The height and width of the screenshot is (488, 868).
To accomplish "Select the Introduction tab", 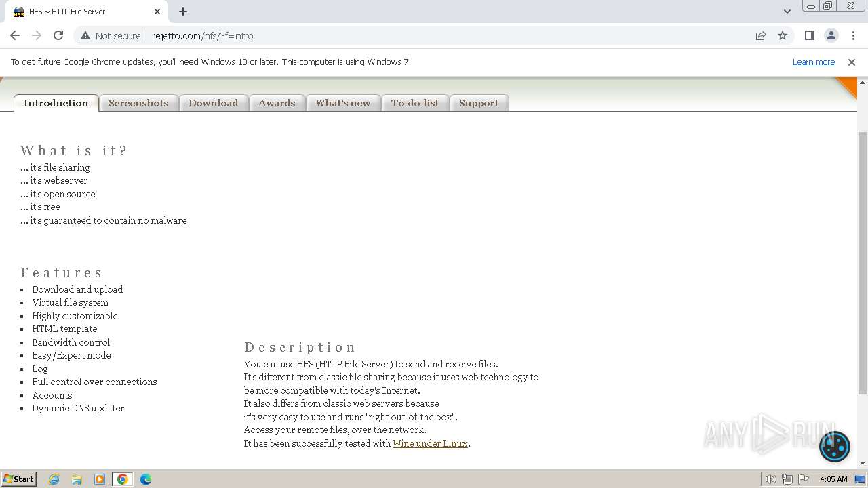I will (x=56, y=103).
